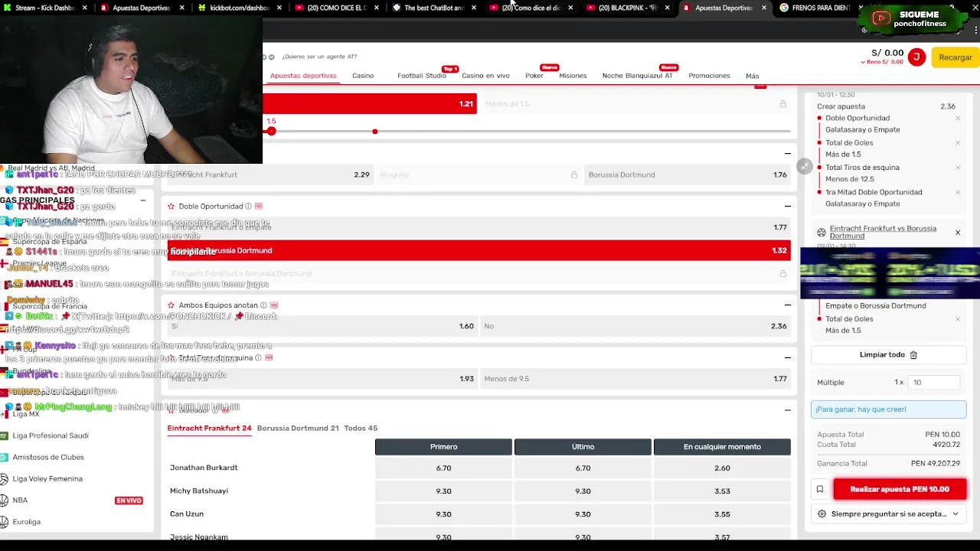Open info icon next to Ambos Equipos anotan
The height and width of the screenshot is (551, 980).
point(263,305)
